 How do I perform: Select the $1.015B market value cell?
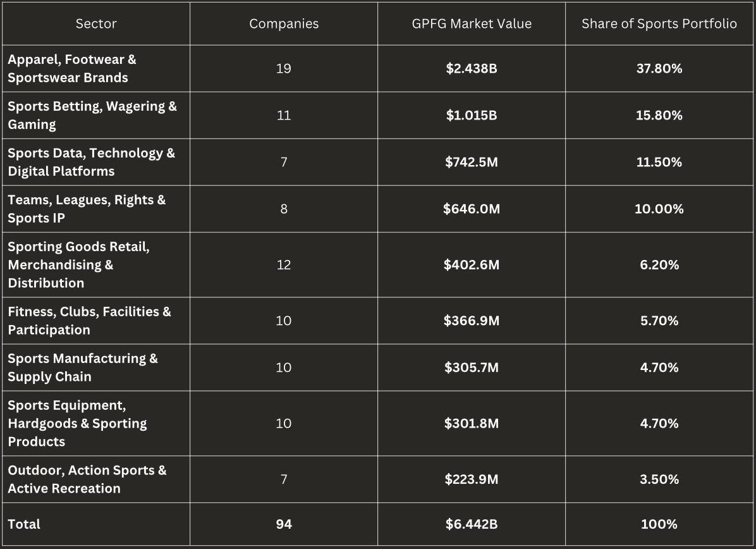[x=472, y=115]
